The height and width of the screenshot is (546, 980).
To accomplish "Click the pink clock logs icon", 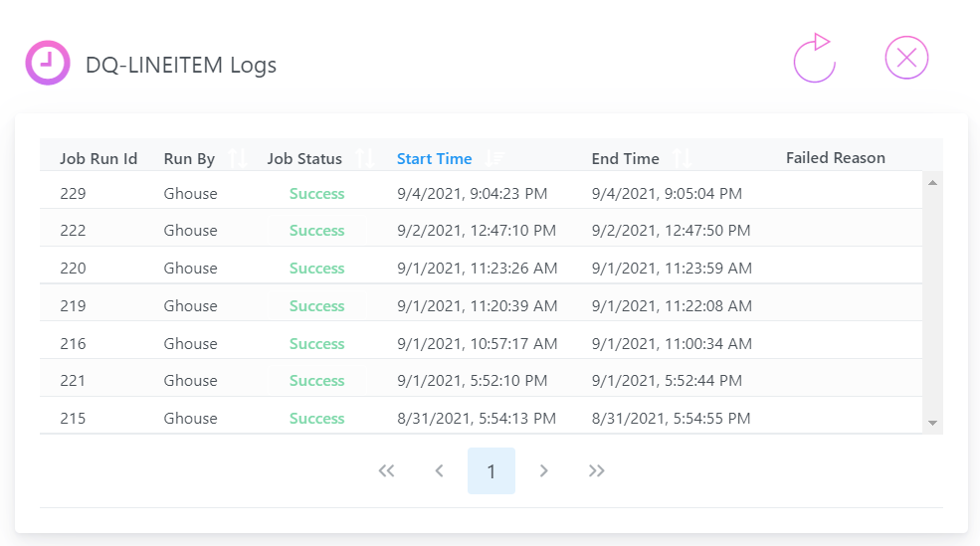I will tap(48, 63).
